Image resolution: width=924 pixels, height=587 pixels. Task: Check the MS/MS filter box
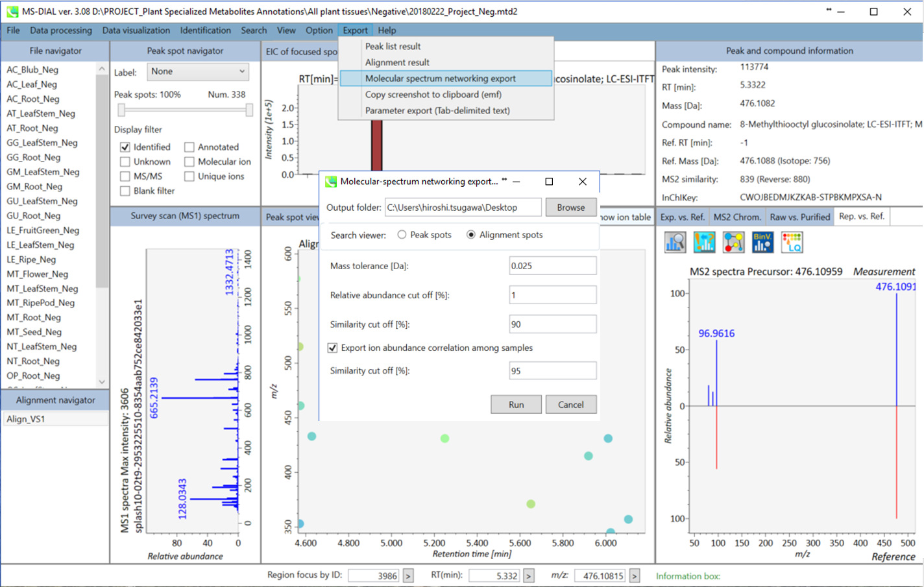125,176
